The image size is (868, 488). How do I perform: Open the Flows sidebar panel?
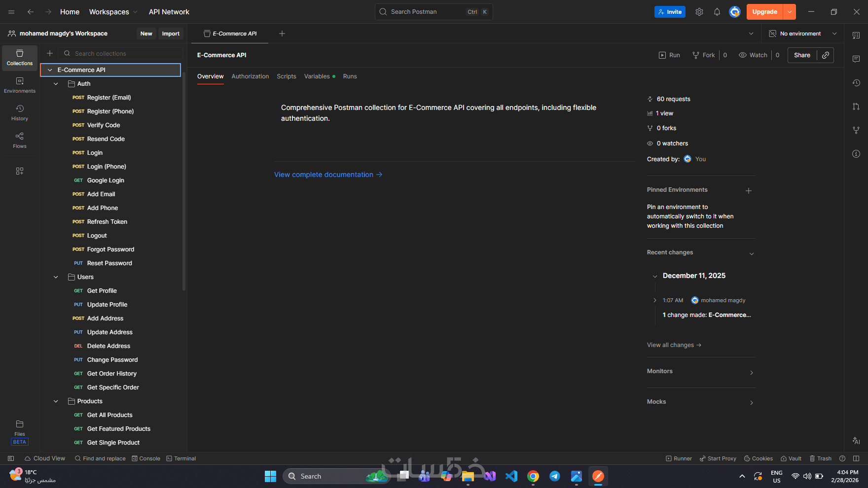tap(20, 140)
